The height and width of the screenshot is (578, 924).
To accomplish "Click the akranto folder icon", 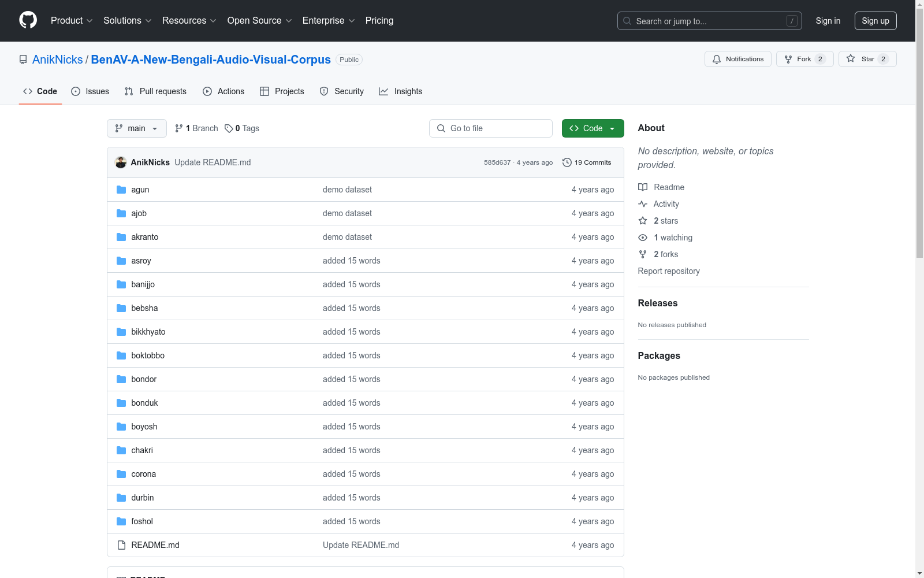I will (121, 237).
